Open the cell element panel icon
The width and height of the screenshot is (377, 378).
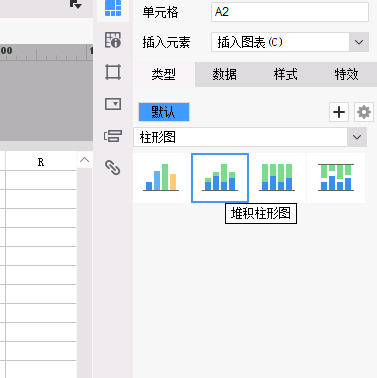pos(113,8)
